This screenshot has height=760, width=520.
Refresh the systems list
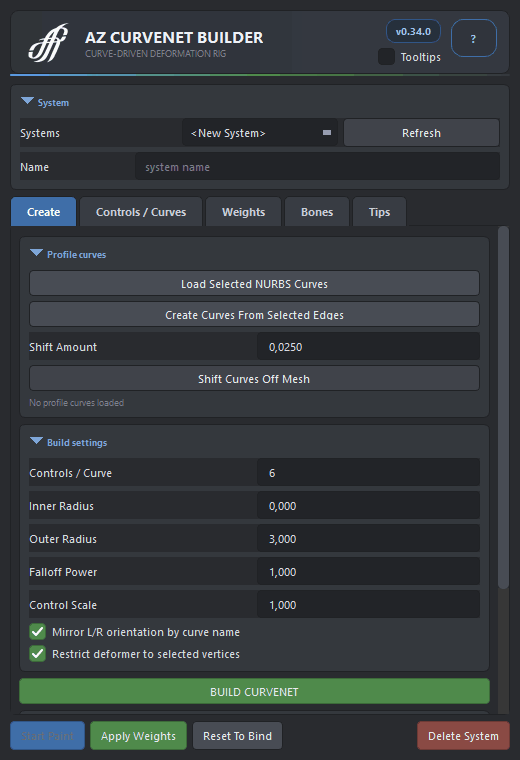(421, 133)
